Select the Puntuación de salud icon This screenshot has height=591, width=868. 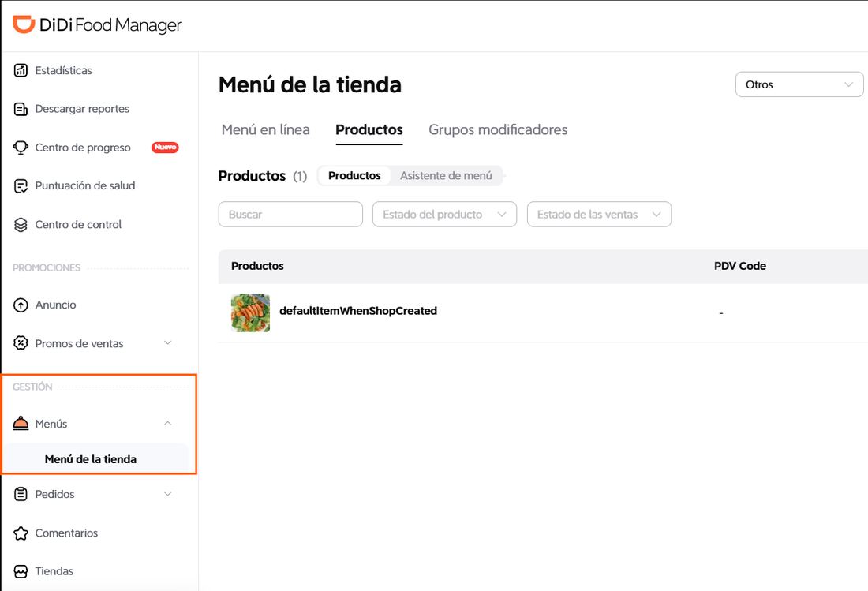(21, 186)
